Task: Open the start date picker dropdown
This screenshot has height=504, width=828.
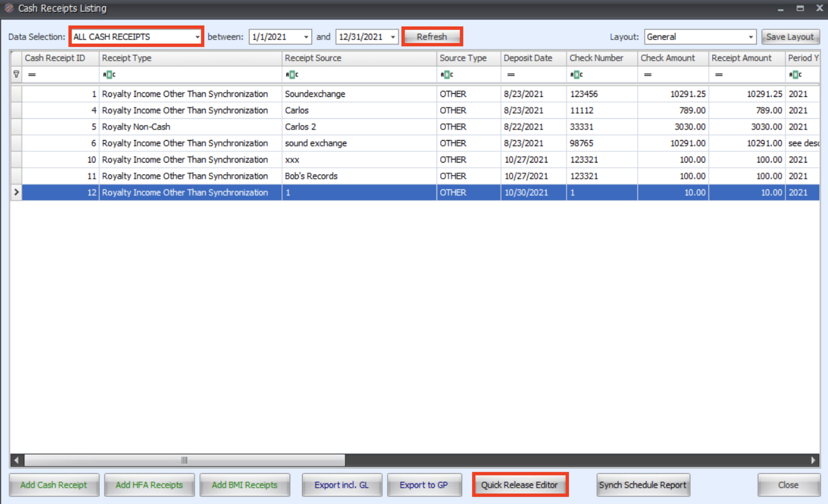Action: (x=306, y=37)
